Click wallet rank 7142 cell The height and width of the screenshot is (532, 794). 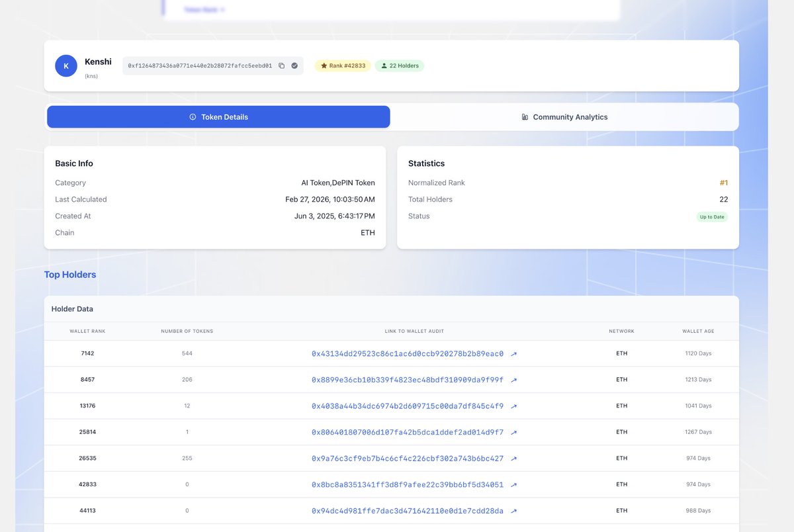[87, 353]
